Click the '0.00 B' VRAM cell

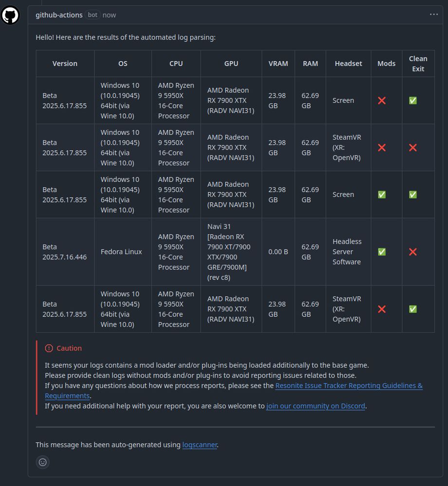[278, 252]
